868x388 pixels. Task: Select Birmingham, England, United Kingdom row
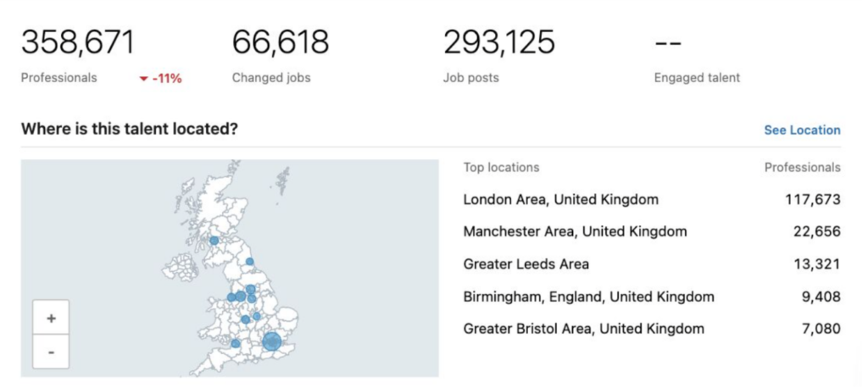tap(652, 297)
